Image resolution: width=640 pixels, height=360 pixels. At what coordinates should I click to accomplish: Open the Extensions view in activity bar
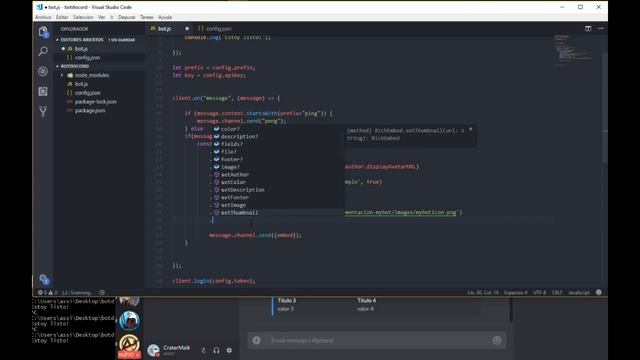pyautogui.click(x=43, y=91)
